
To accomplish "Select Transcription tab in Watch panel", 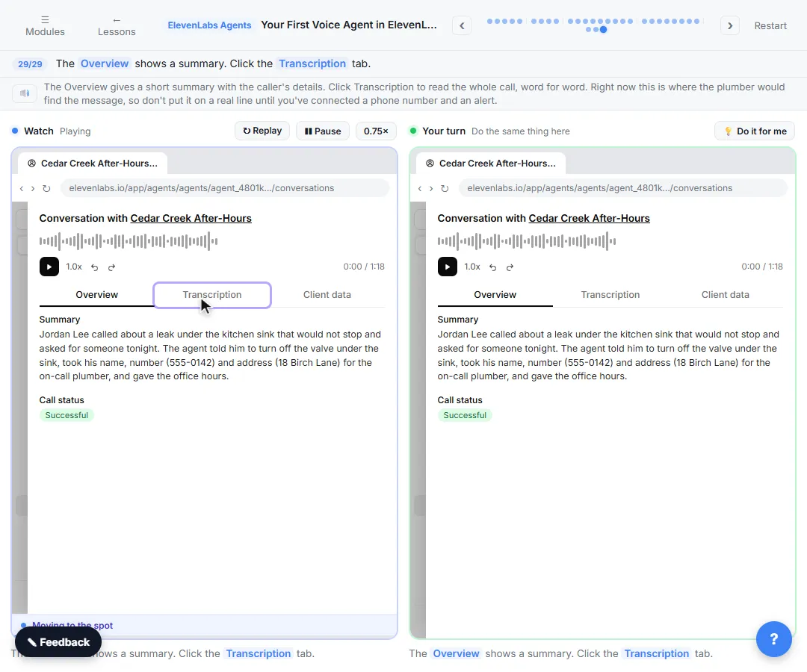I will (212, 295).
